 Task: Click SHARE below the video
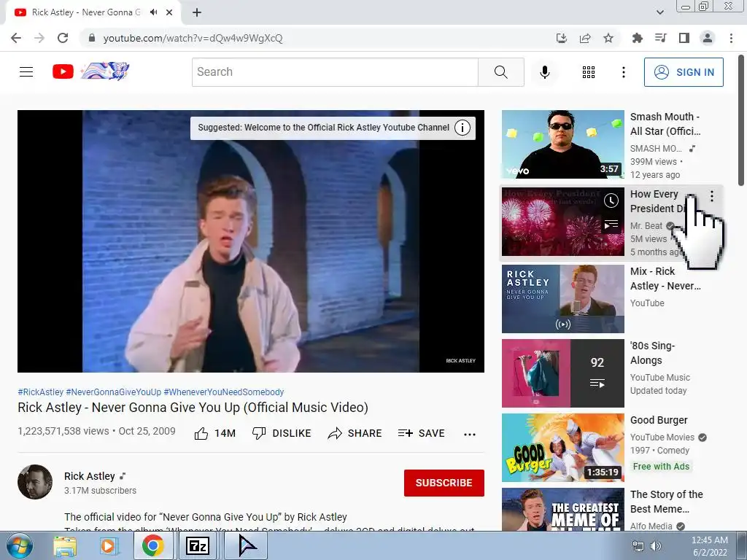[355, 433]
